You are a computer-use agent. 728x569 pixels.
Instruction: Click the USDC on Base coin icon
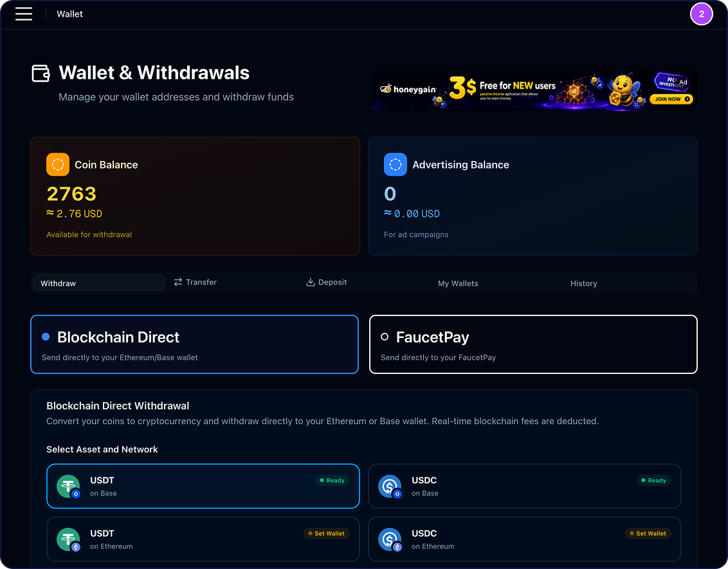390,486
